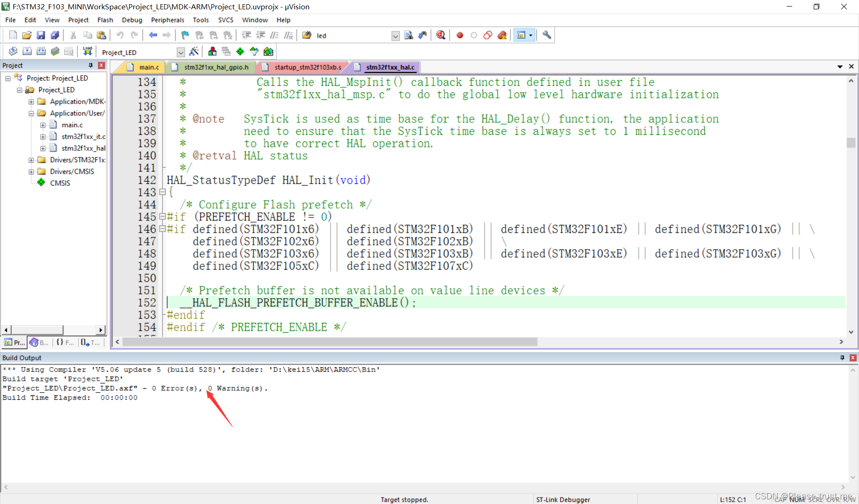
Task: Save the current file
Action: (41, 35)
